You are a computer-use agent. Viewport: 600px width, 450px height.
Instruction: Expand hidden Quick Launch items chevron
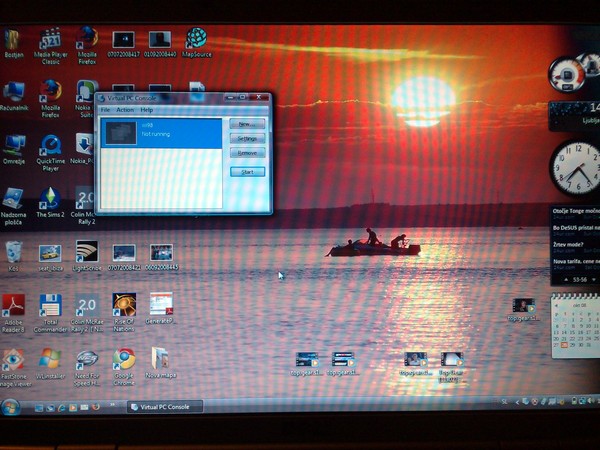point(112,405)
